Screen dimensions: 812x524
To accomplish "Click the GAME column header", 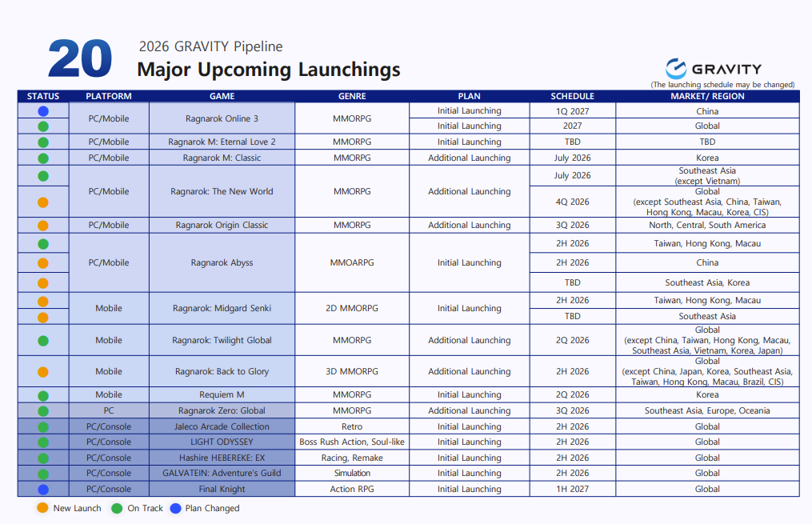I will pyautogui.click(x=222, y=96).
